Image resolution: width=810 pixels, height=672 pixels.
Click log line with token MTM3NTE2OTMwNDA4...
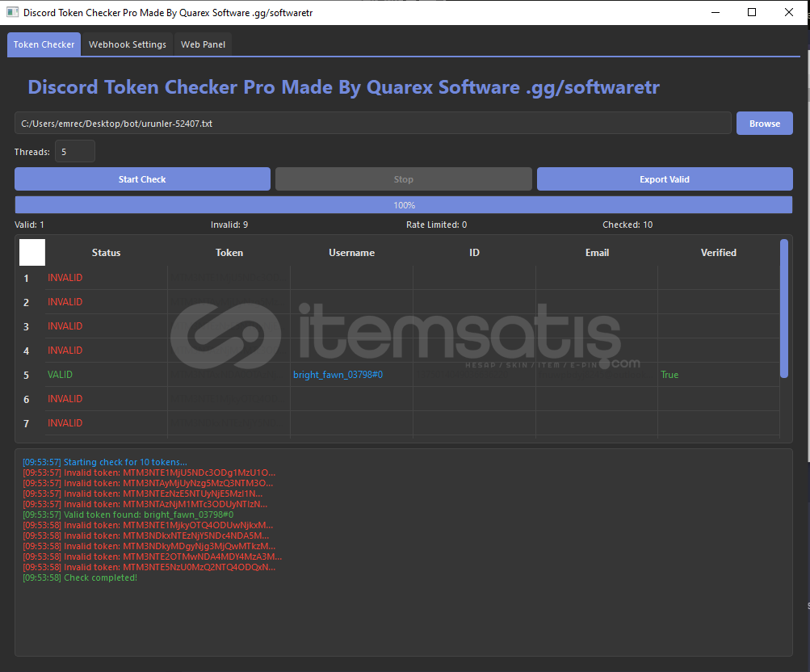point(153,556)
